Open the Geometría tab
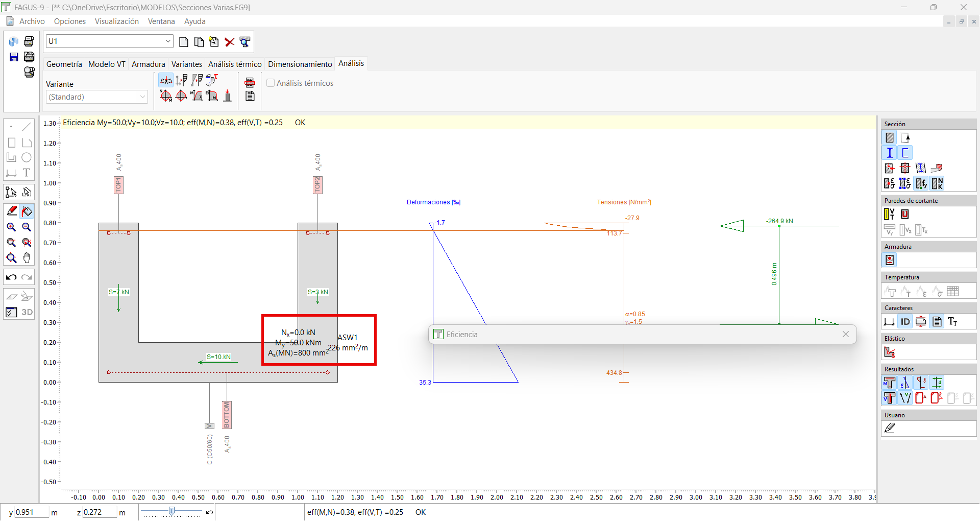 [64, 64]
